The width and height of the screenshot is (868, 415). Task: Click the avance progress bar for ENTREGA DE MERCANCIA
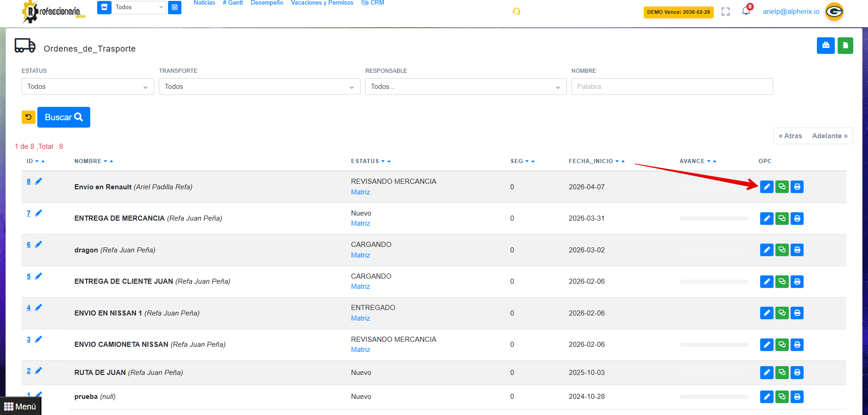713,218
